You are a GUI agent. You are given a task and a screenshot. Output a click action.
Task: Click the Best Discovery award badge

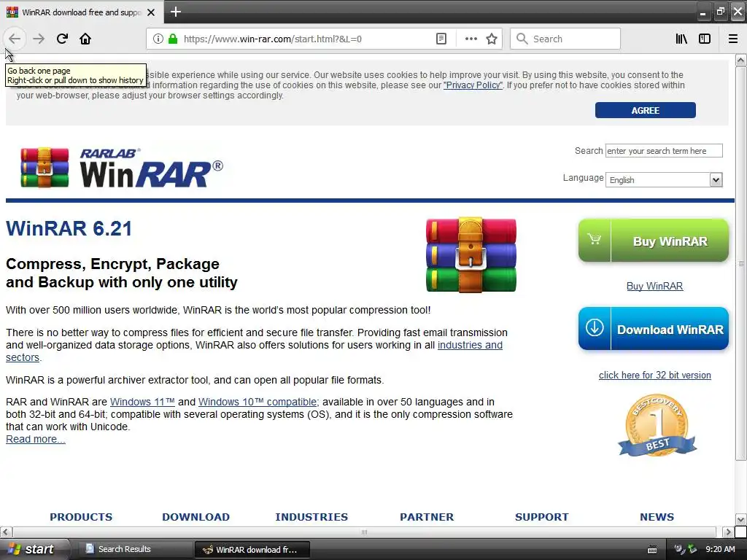point(657,425)
